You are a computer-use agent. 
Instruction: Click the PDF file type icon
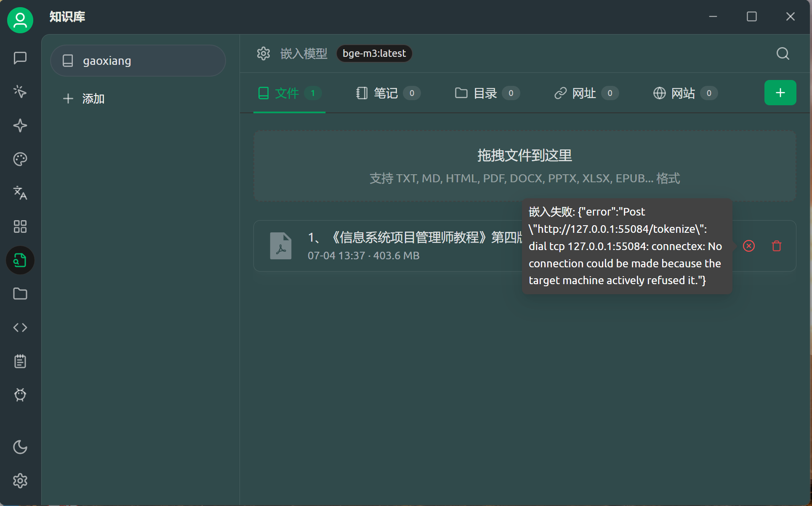pyautogui.click(x=281, y=246)
